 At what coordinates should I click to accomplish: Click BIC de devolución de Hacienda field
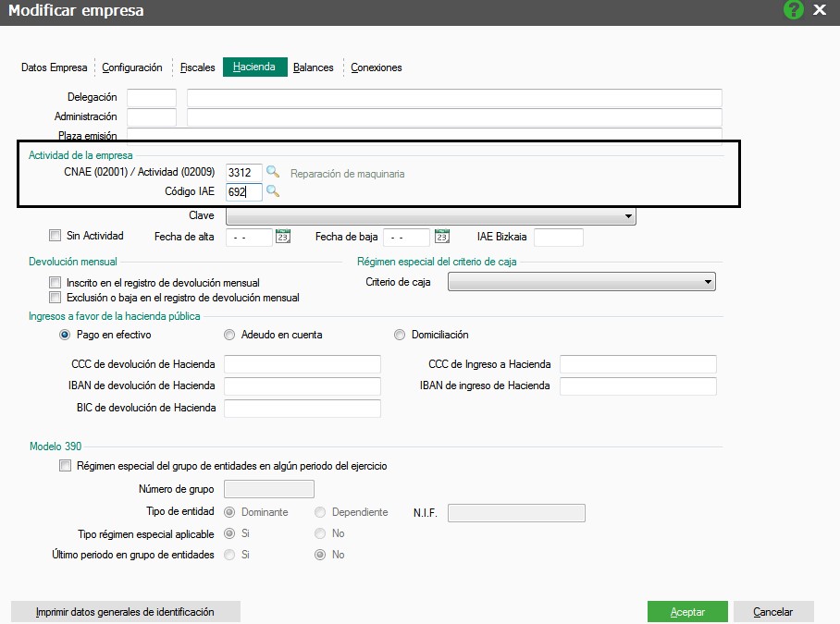pyautogui.click(x=303, y=408)
